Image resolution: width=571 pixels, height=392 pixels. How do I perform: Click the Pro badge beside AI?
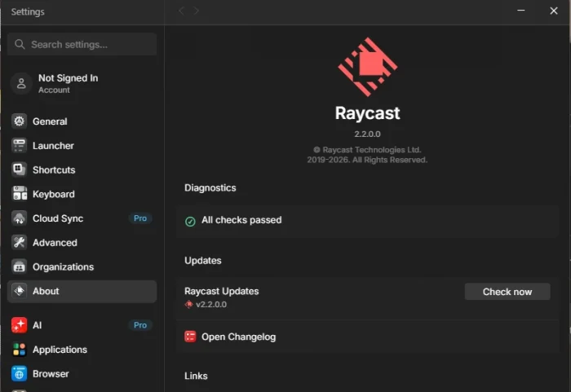[140, 324]
